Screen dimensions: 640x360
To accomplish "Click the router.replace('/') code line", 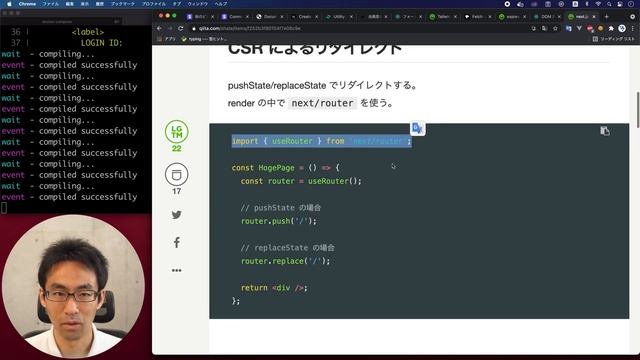I will coord(285,261).
